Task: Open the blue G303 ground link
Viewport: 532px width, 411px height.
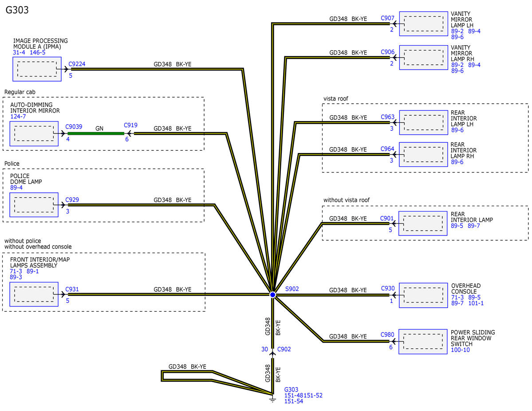Action: coord(292,389)
